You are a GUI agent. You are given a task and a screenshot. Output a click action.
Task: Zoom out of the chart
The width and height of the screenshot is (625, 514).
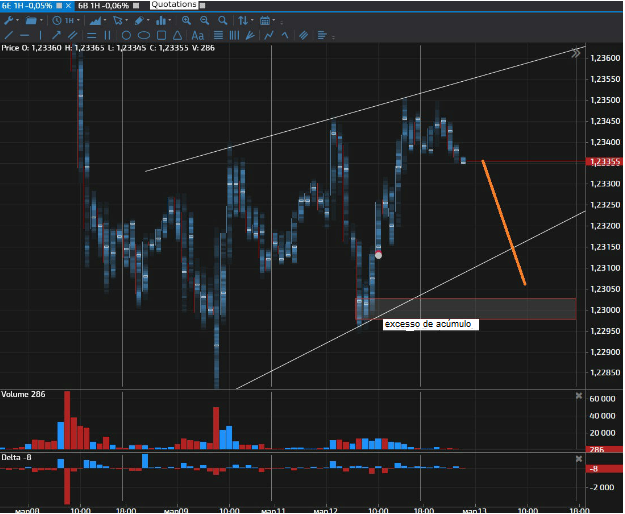coord(203,21)
